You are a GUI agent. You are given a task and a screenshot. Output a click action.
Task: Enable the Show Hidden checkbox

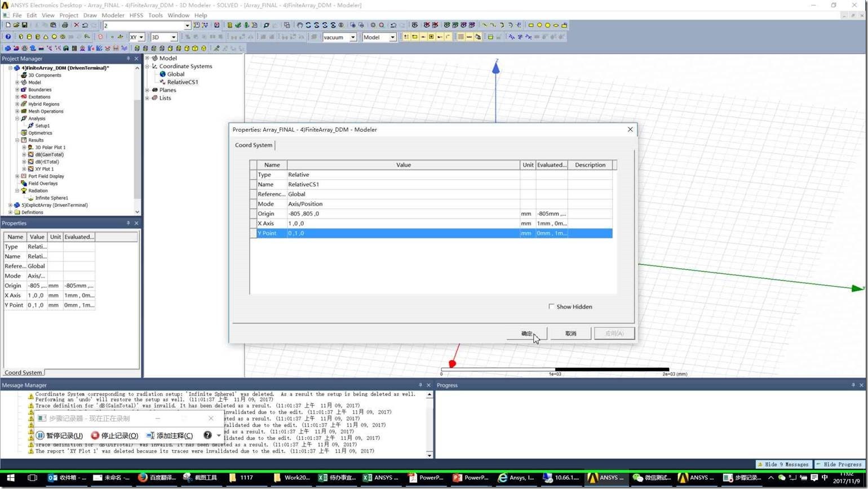[x=551, y=306]
